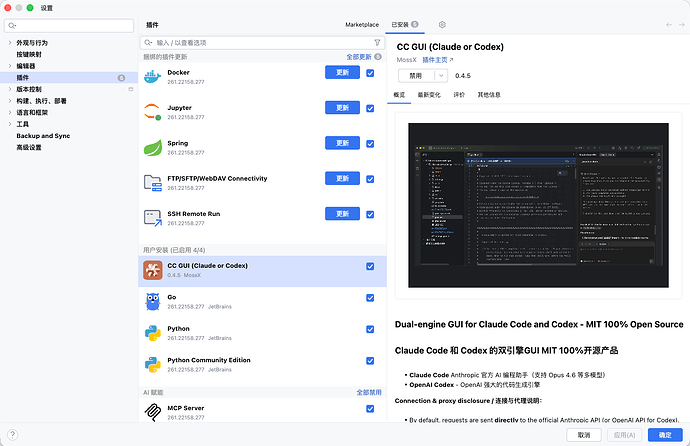
Task: Select 高级设置 in the settings tree
Action: click(29, 147)
